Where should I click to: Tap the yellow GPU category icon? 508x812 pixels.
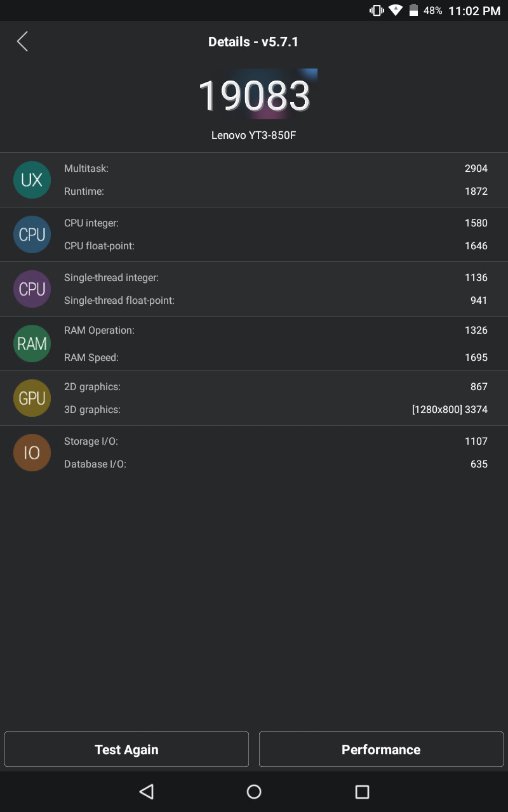[32, 398]
